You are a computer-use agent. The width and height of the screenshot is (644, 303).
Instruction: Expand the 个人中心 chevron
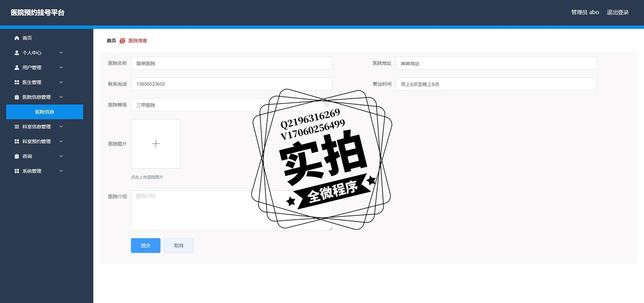pos(61,53)
